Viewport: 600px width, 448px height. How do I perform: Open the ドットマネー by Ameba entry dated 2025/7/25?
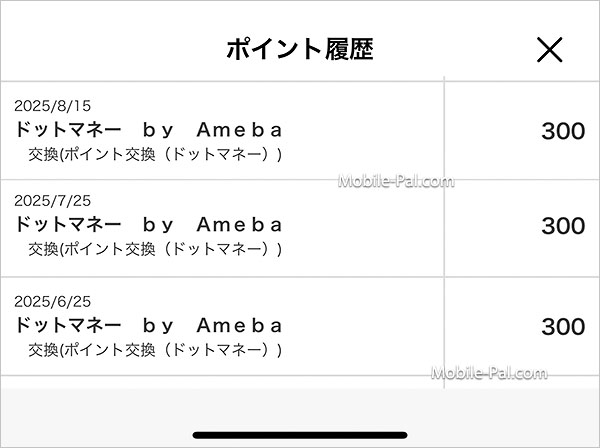(x=150, y=225)
